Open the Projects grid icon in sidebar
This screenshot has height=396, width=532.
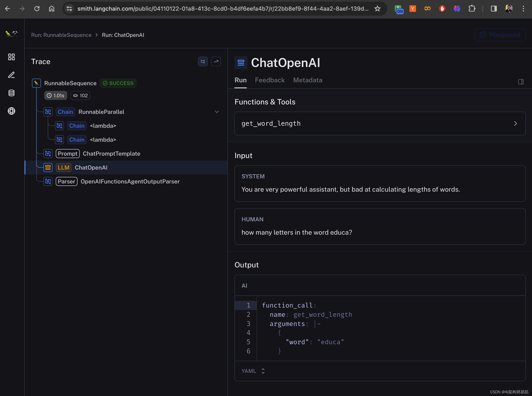[11, 57]
